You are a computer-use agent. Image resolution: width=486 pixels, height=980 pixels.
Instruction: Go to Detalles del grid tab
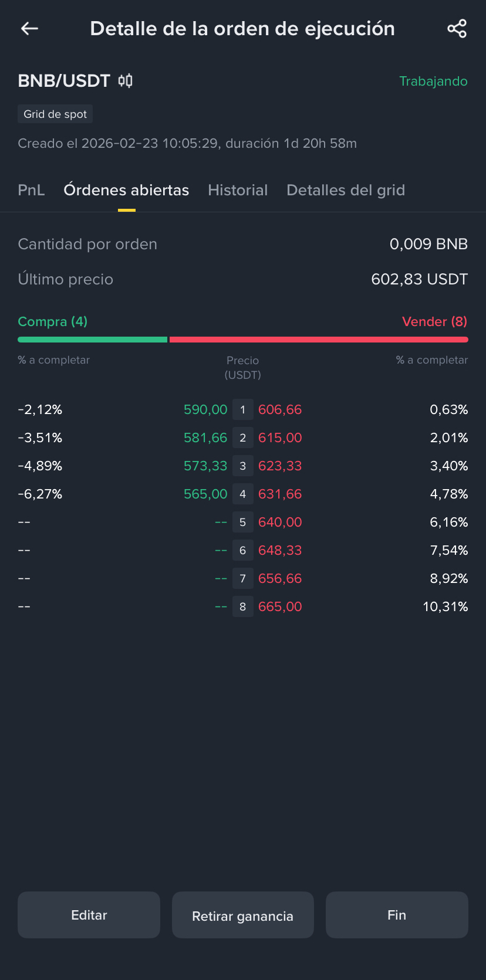point(346,190)
